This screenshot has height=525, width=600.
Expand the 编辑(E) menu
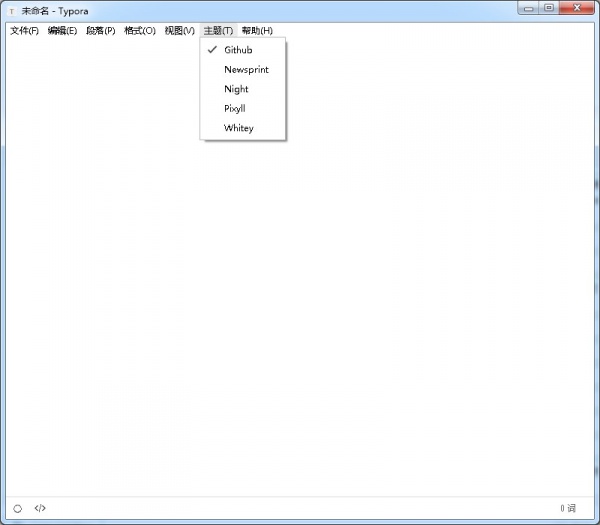point(62,30)
